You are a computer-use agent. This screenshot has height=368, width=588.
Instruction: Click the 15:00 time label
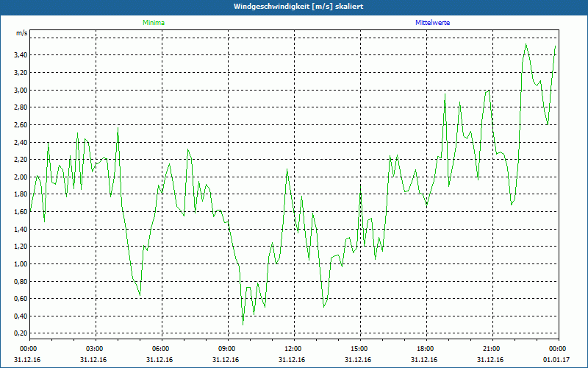pyautogui.click(x=360, y=349)
